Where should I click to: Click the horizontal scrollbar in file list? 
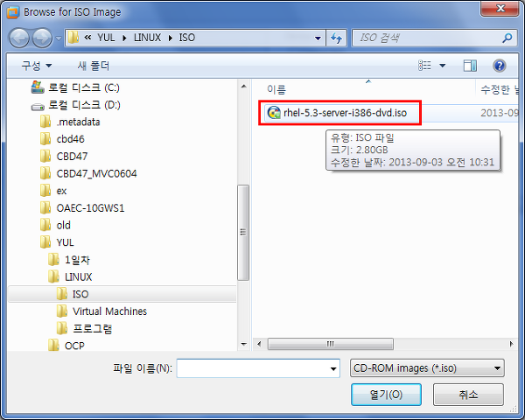(x=331, y=344)
